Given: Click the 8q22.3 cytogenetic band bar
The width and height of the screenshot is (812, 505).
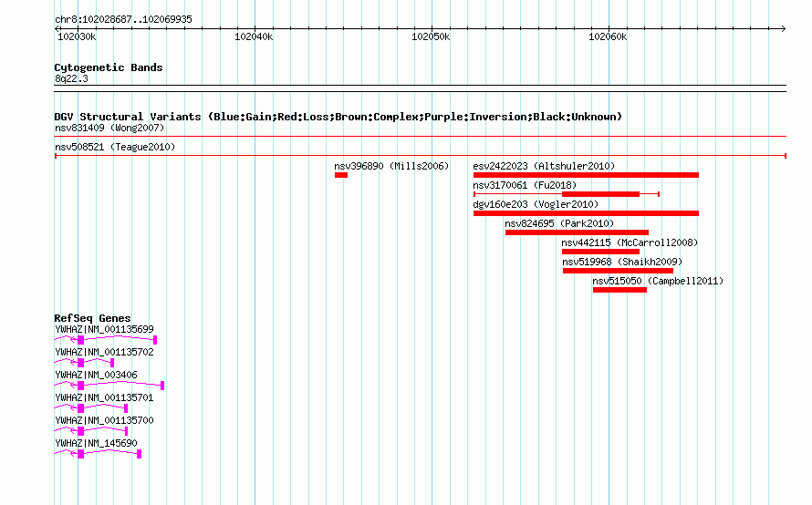Looking at the screenshot, I should click(420, 88).
